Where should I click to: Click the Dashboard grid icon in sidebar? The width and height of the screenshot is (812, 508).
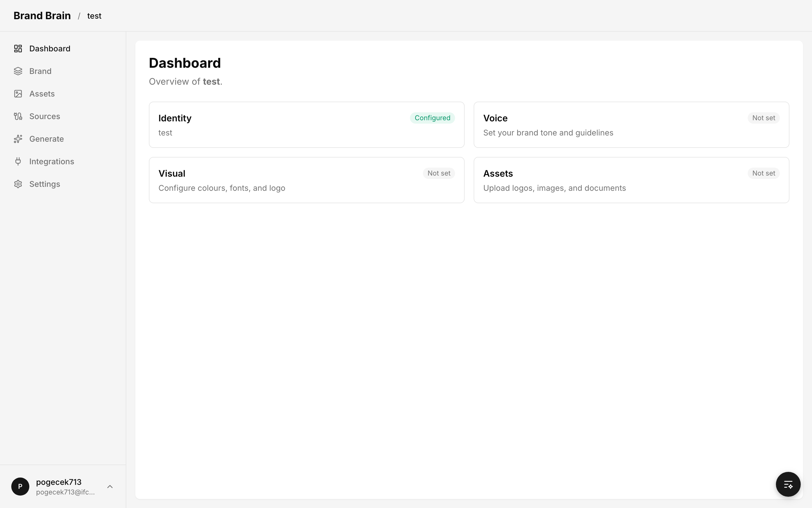(x=18, y=49)
